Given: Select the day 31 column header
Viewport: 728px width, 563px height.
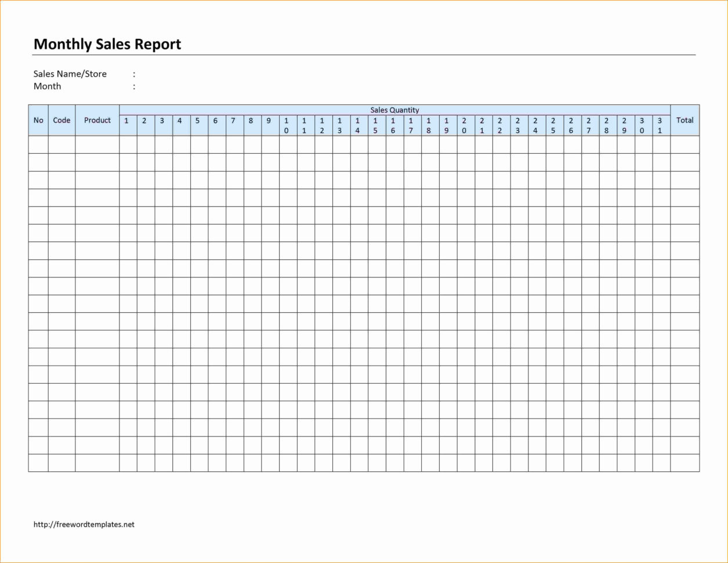Looking at the screenshot, I should (x=660, y=125).
